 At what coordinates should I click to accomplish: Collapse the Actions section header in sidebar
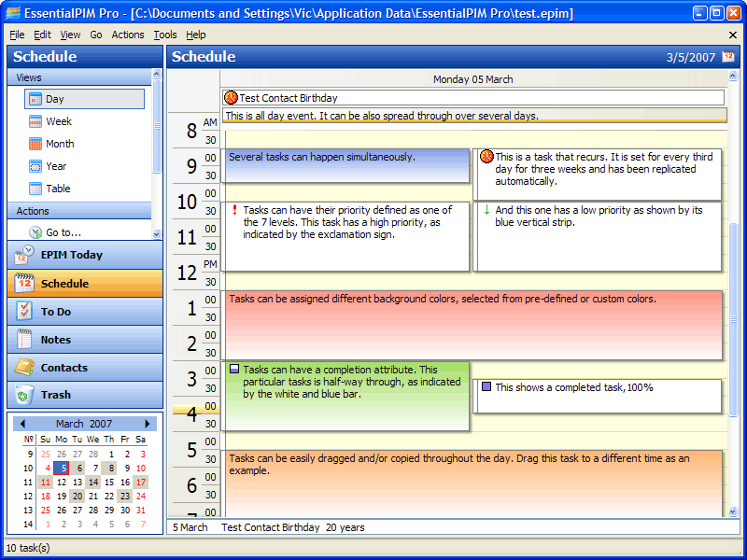[x=79, y=211]
